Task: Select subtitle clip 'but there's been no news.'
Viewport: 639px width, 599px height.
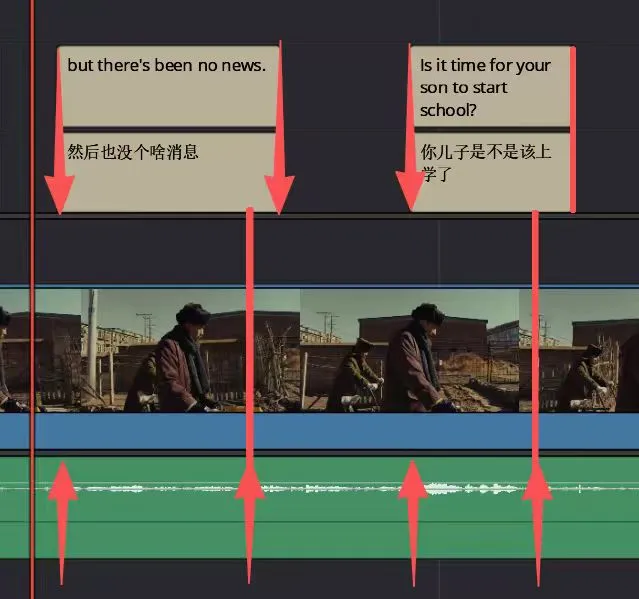Action: click(x=168, y=86)
